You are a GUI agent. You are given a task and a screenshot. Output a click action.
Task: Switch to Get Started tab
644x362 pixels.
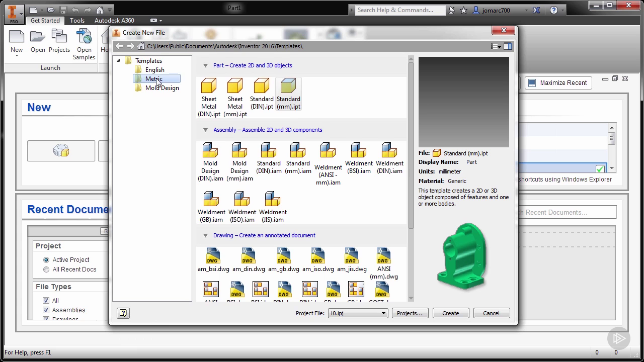[x=45, y=21]
